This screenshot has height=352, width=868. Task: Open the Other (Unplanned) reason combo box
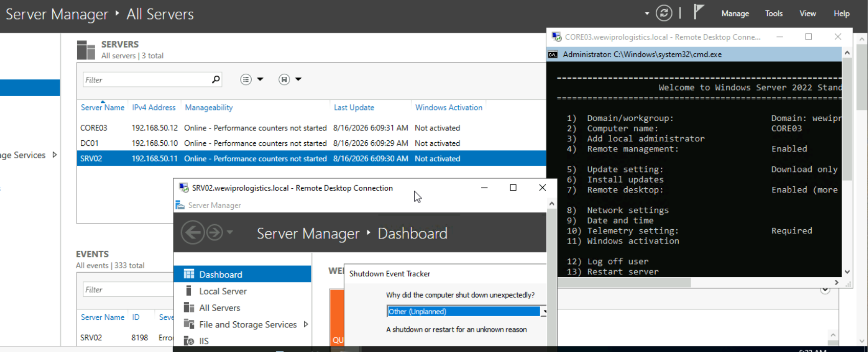[x=466, y=311]
